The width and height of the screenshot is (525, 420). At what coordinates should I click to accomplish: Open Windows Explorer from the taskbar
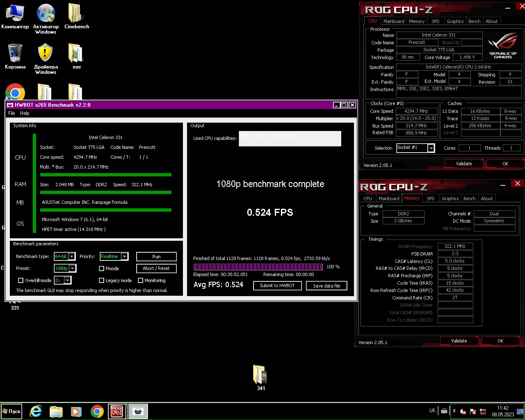click(x=56, y=411)
